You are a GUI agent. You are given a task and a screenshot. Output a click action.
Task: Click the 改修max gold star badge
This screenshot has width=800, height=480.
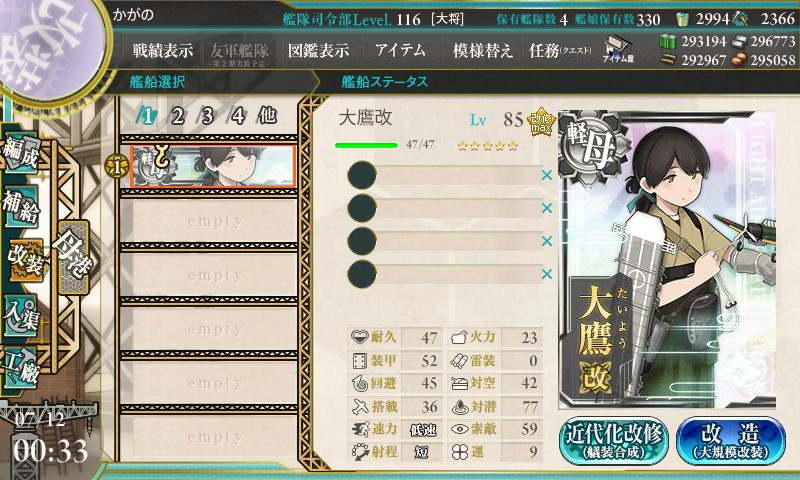(x=541, y=122)
